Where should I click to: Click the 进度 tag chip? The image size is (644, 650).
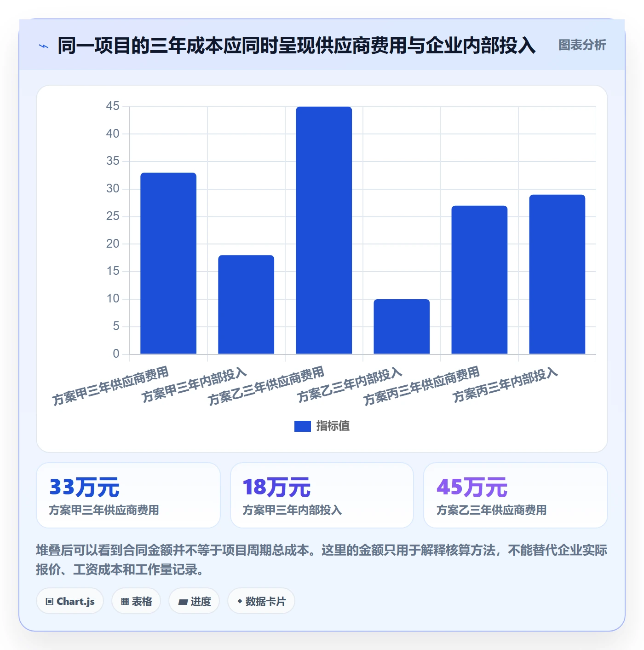click(x=194, y=601)
